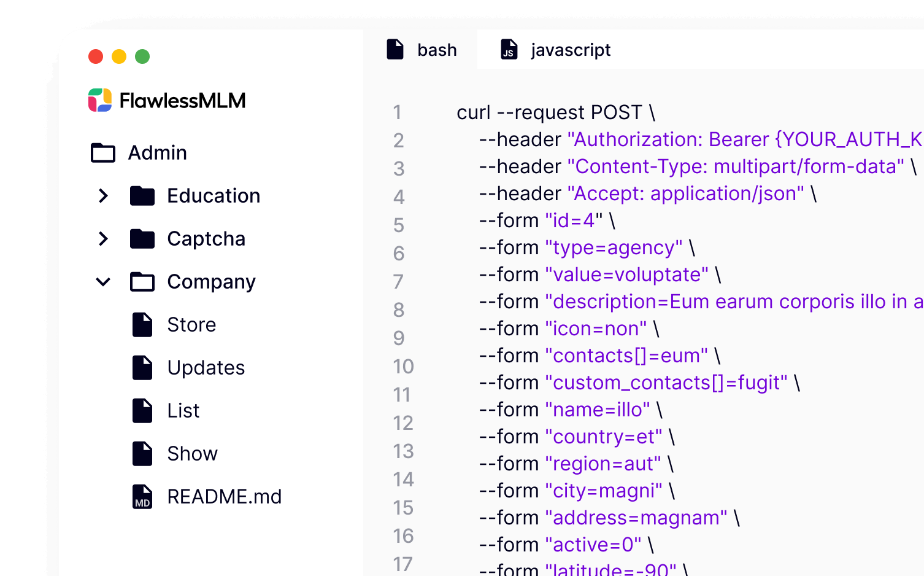The image size is (924, 576).
Task: Click the Admin folder icon
Action: coord(103,153)
